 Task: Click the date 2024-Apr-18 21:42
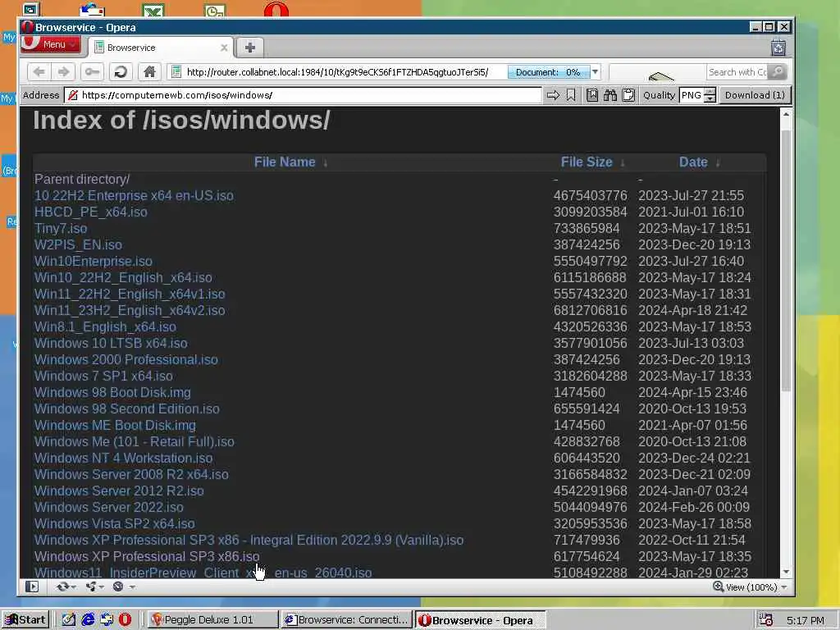pos(692,311)
